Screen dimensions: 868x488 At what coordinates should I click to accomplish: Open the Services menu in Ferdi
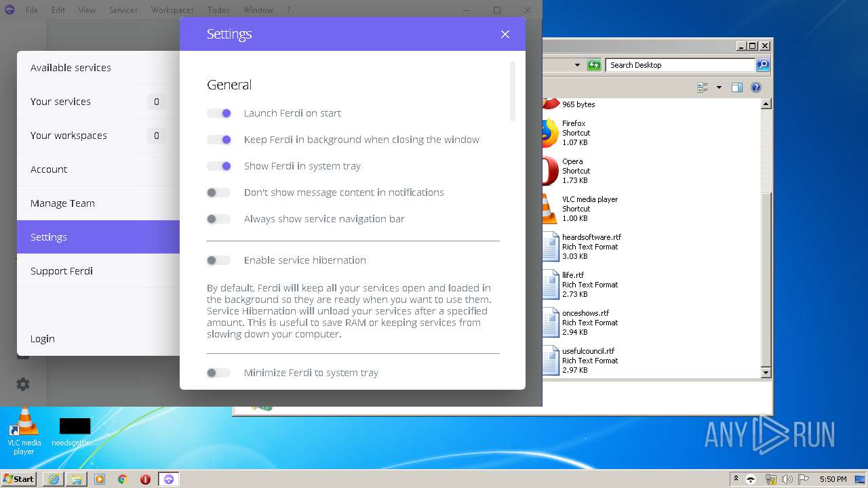[x=123, y=10]
